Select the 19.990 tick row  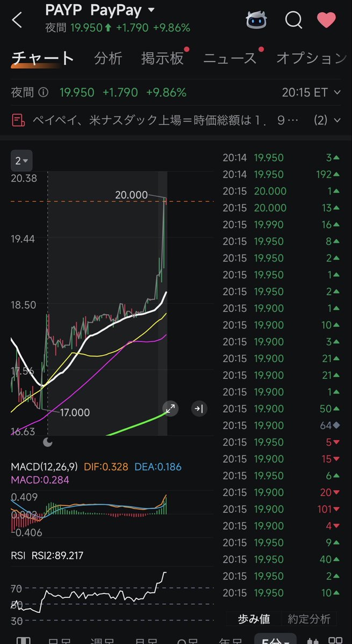click(282, 225)
